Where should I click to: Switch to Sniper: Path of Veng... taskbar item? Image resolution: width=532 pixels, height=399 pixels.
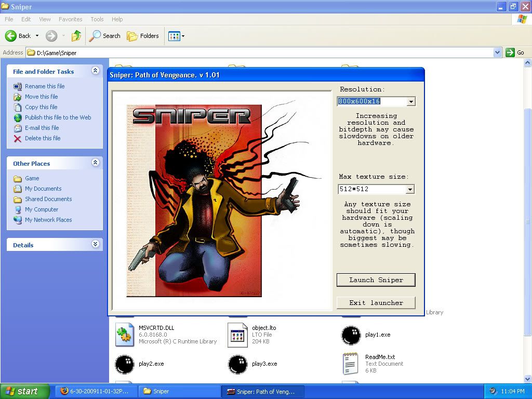pos(262,391)
